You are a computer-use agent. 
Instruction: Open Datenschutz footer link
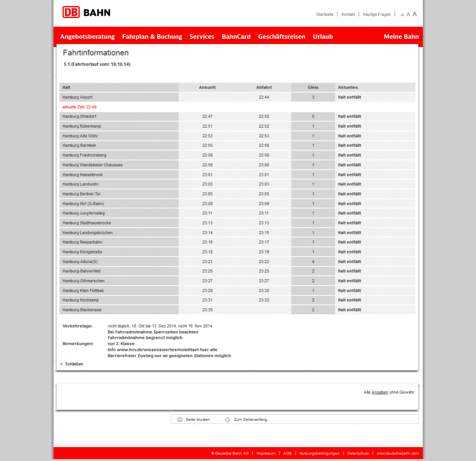point(358,453)
